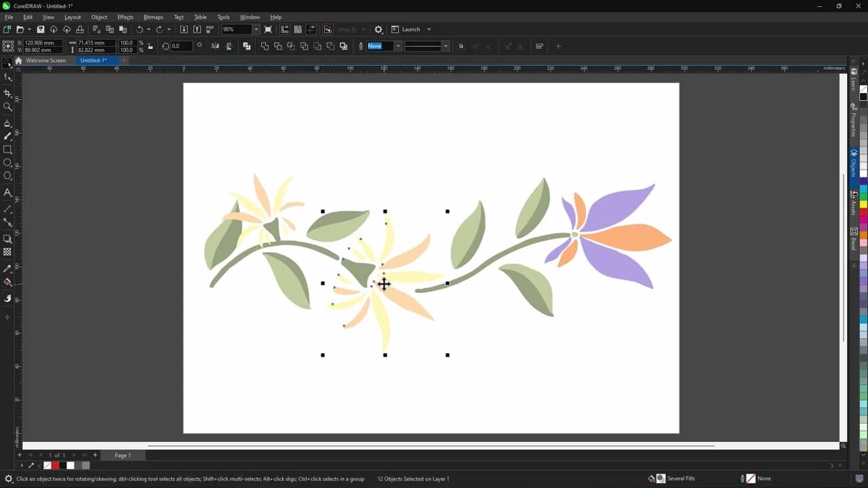The image size is (868, 488).
Task: Click the add page plus button
Action: [95, 455]
